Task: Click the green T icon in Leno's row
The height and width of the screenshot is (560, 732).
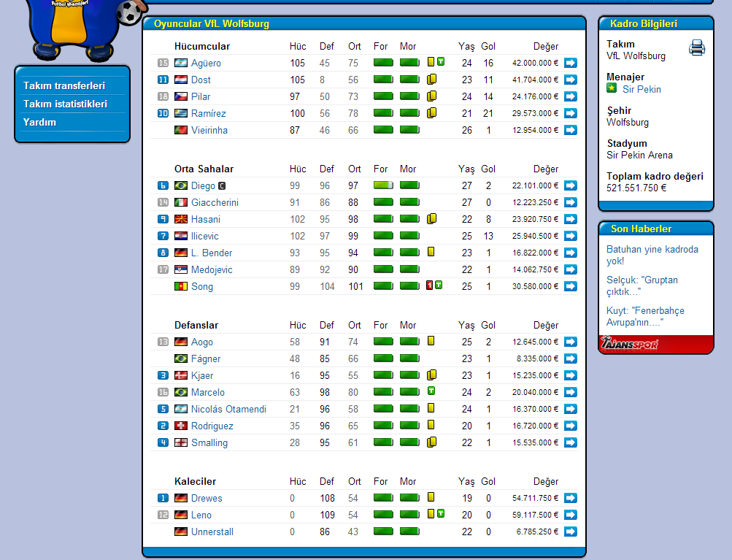Action: [x=441, y=514]
